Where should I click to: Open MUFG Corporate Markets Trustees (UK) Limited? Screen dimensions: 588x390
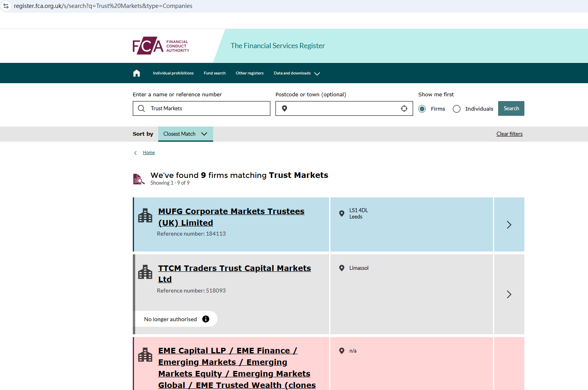231,217
